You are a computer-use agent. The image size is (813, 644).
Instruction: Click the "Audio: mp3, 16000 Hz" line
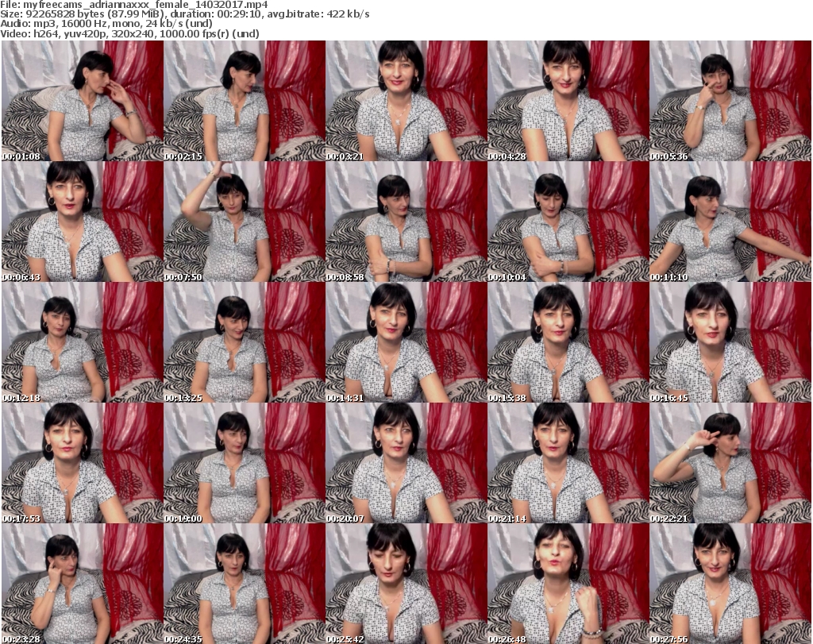coord(106,24)
